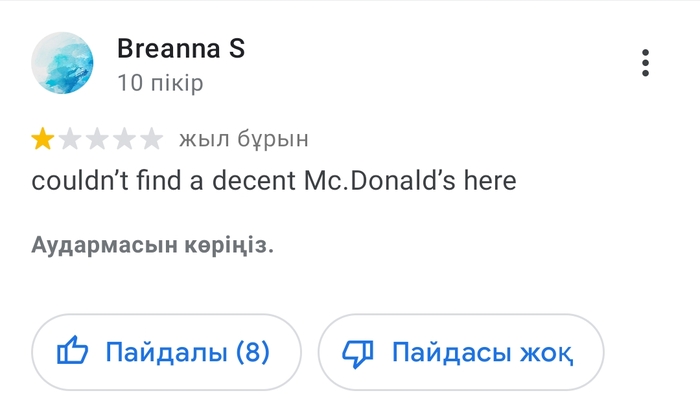Click the thumbs-down icon
Screen dimensions: 700x404
358,352
